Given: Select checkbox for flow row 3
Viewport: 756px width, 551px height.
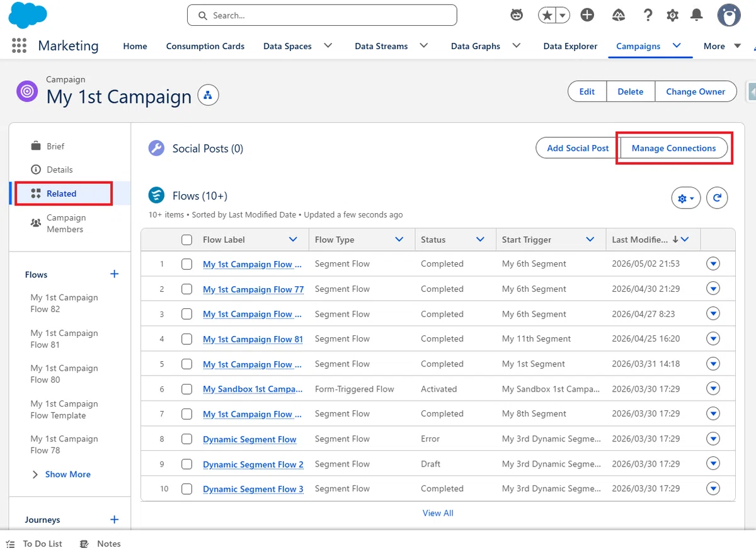Looking at the screenshot, I should 186,314.
